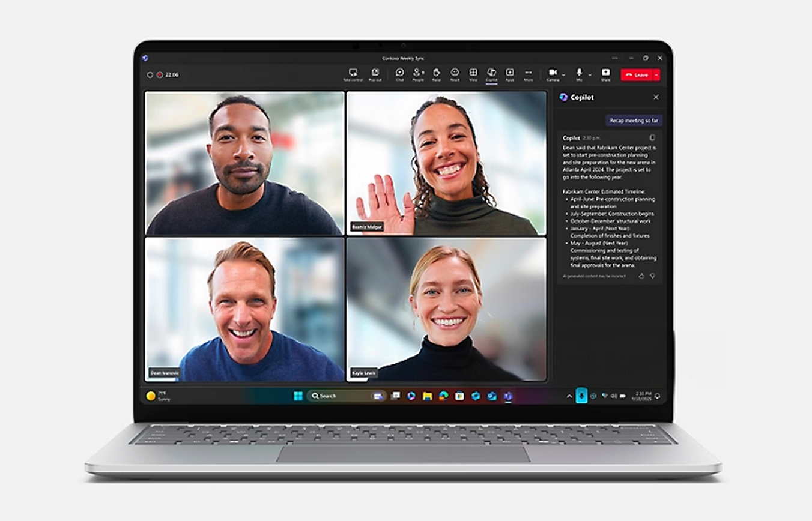812x521 pixels.
Task: Open the React emoji menu
Action: (x=455, y=74)
